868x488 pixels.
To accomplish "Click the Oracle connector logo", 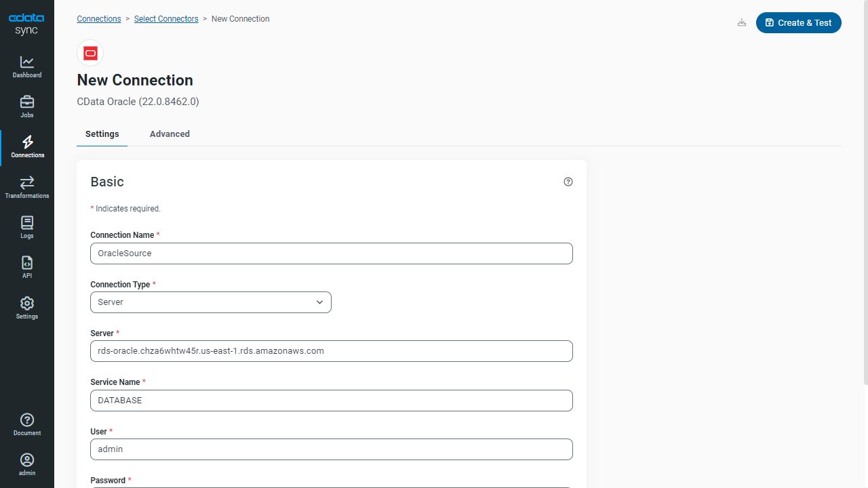I will coord(90,53).
